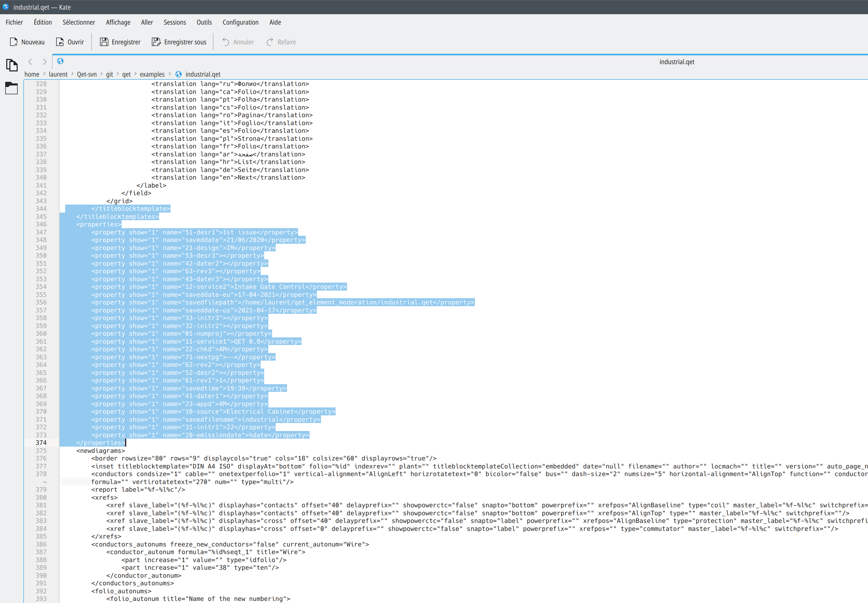Navigate to git folder in breadcrumb
This screenshot has width=868, height=603.
click(x=110, y=75)
